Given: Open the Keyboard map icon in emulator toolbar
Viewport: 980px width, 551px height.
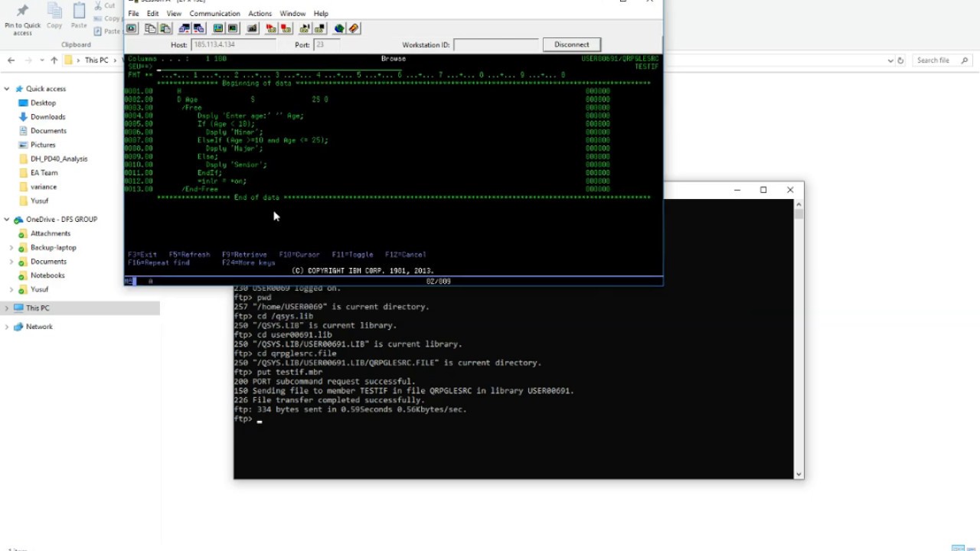Looking at the screenshot, I should click(252, 28).
